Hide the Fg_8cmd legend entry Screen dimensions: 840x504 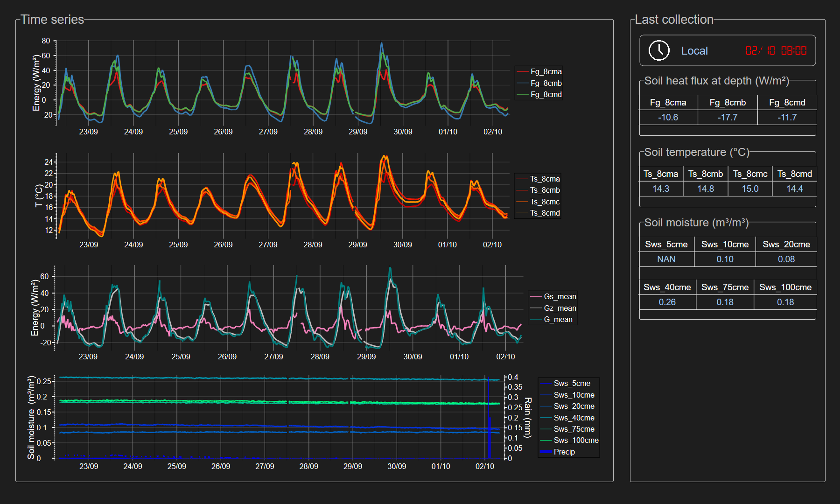click(x=546, y=95)
